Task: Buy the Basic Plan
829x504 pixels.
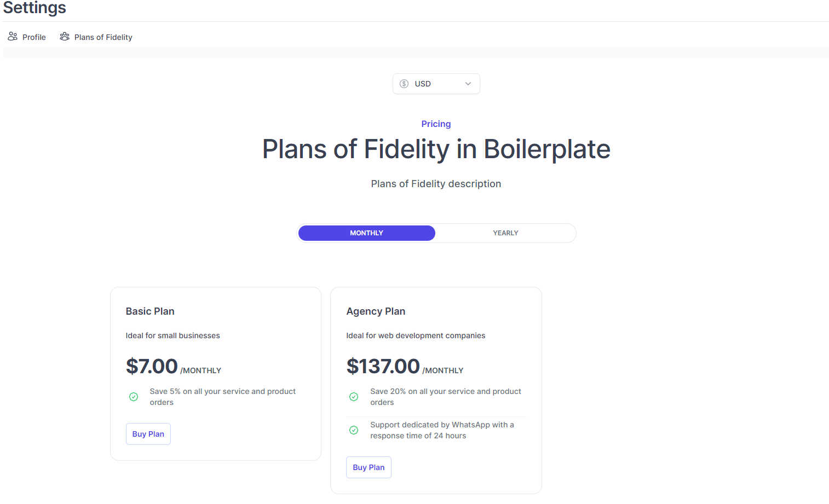Action: coord(148,434)
